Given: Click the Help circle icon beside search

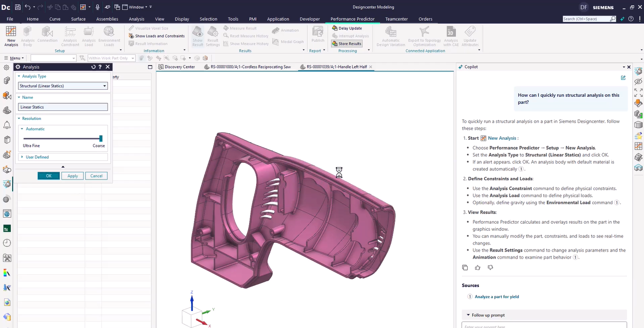Looking at the screenshot, I should click(631, 19).
